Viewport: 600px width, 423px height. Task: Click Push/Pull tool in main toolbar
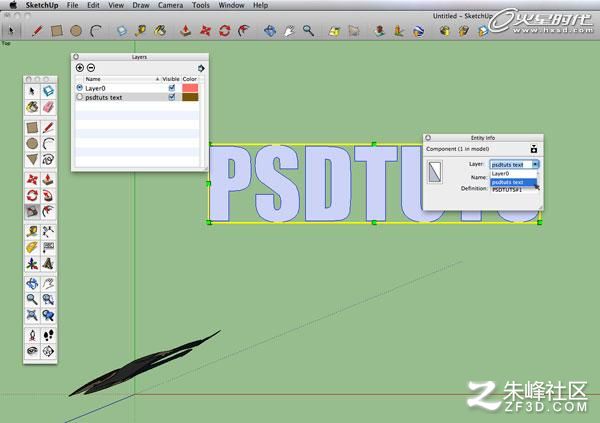(x=186, y=31)
